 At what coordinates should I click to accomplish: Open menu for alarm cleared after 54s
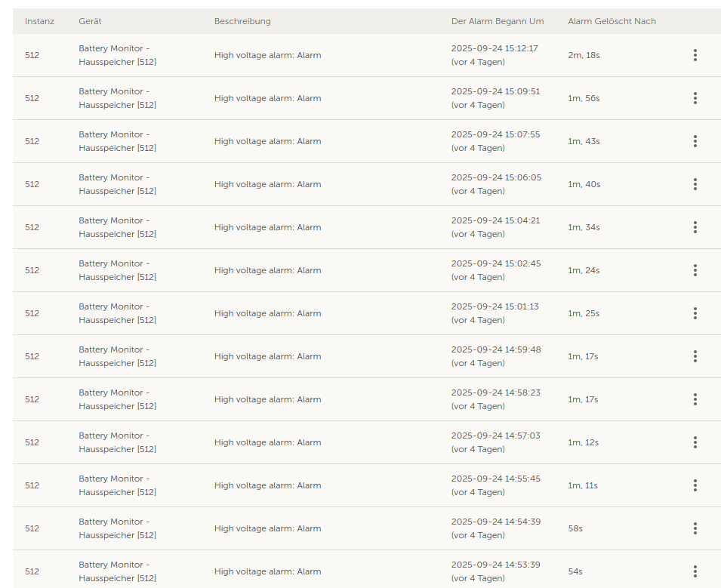[695, 571]
